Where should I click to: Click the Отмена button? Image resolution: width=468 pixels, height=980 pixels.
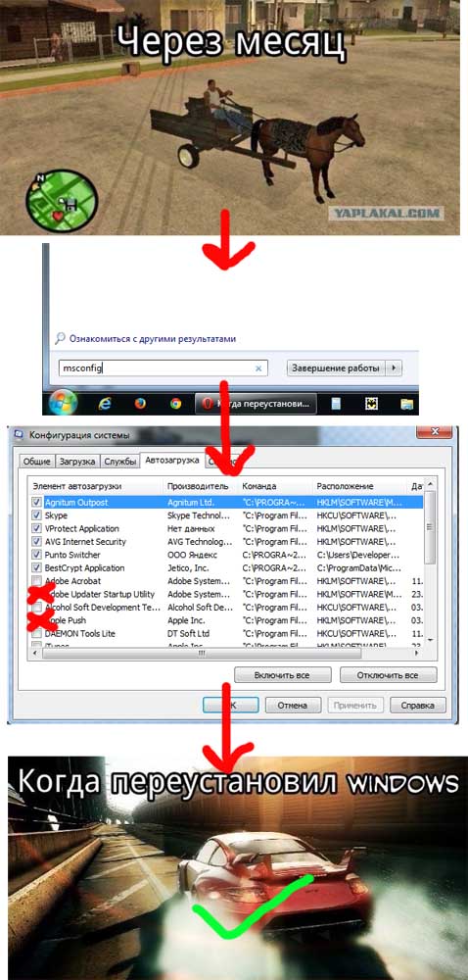pyautogui.click(x=293, y=706)
